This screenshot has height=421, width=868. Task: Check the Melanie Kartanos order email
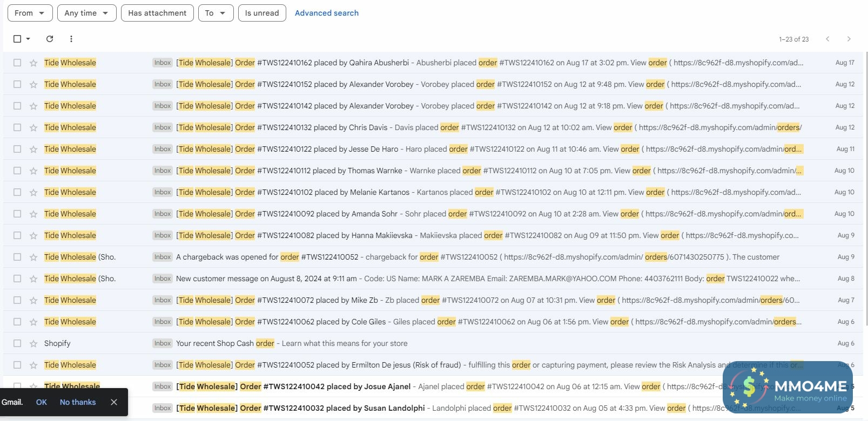[17, 192]
